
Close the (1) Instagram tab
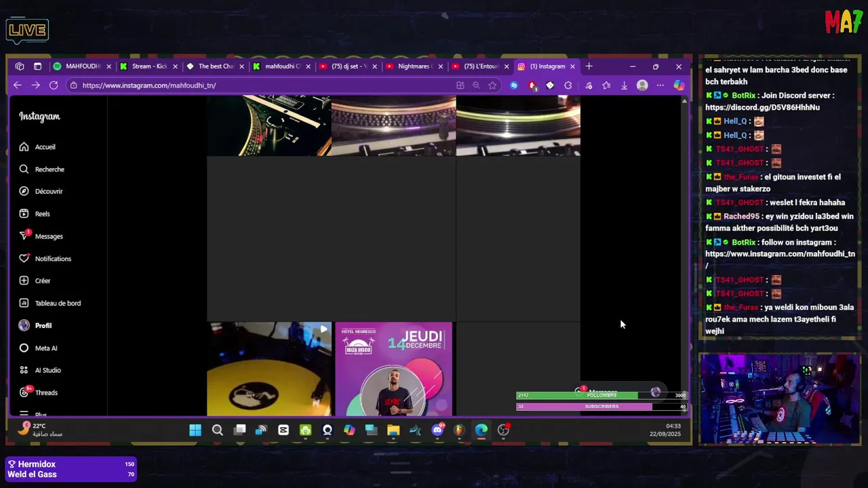tap(572, 66)
